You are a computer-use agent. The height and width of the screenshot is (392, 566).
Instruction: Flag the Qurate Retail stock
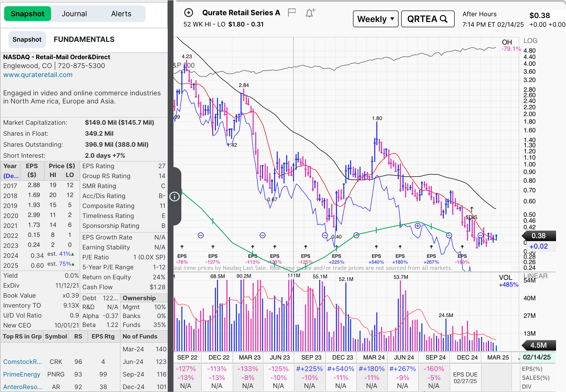click(292, 12)
